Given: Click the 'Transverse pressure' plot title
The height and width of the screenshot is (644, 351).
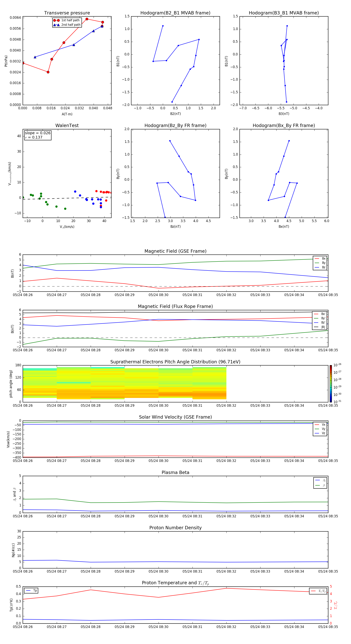Looking at the screenshot, I should [67, 13].
